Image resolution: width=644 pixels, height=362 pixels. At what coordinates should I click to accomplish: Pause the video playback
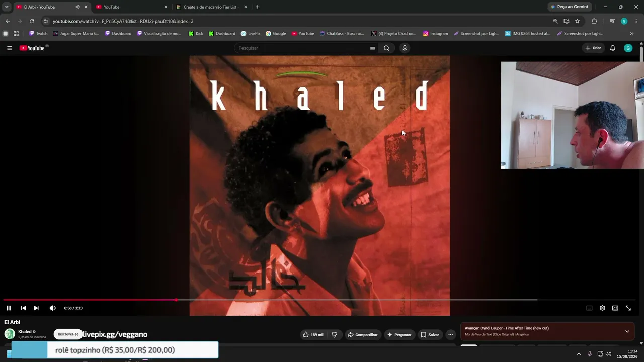[9, 308]
